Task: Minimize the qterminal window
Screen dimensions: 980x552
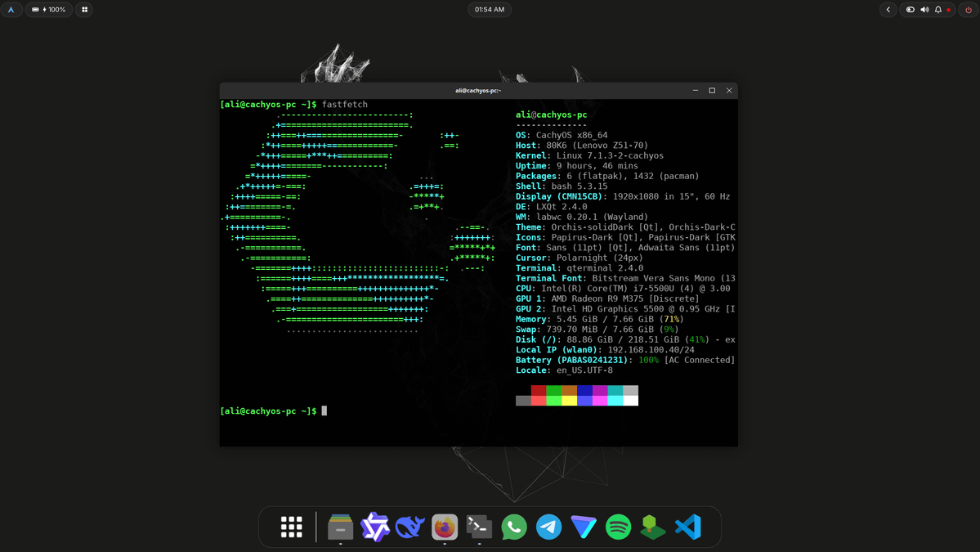Action: [696, 91]
